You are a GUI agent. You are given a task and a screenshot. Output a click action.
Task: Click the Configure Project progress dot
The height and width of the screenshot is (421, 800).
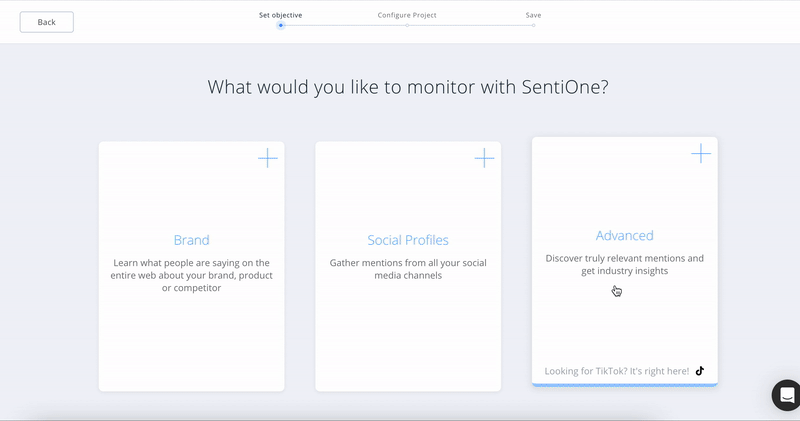point(407,26)
